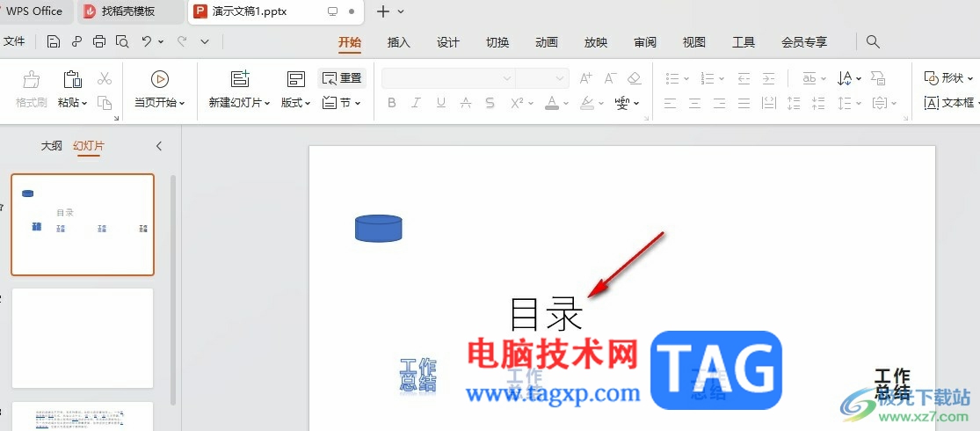Click the Superscript X² icon

coord(516,103)
